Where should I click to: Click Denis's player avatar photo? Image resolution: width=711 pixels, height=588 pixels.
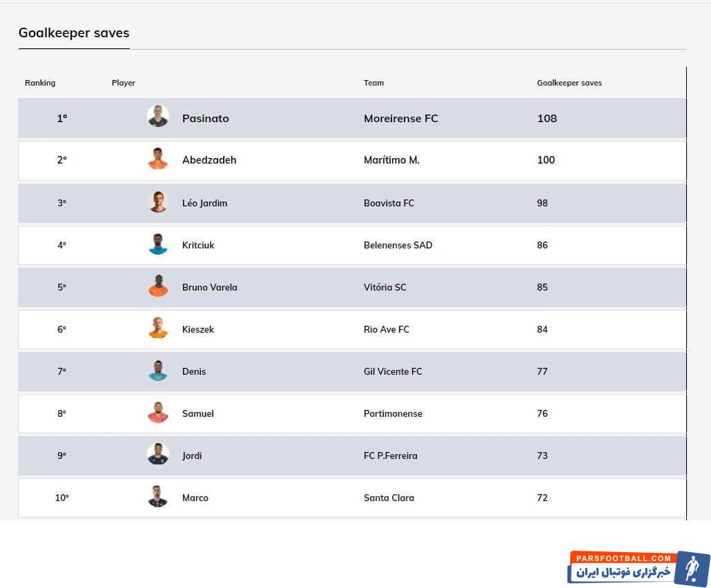[158, 371]
